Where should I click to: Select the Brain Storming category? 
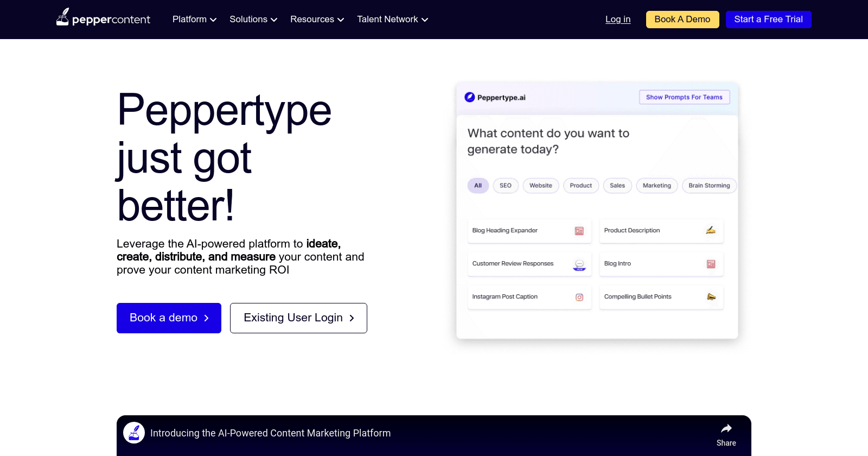pos(709,186)
